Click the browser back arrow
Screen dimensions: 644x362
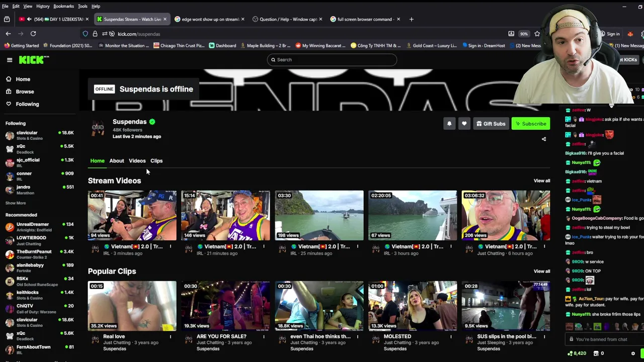(x=8, y=34)
